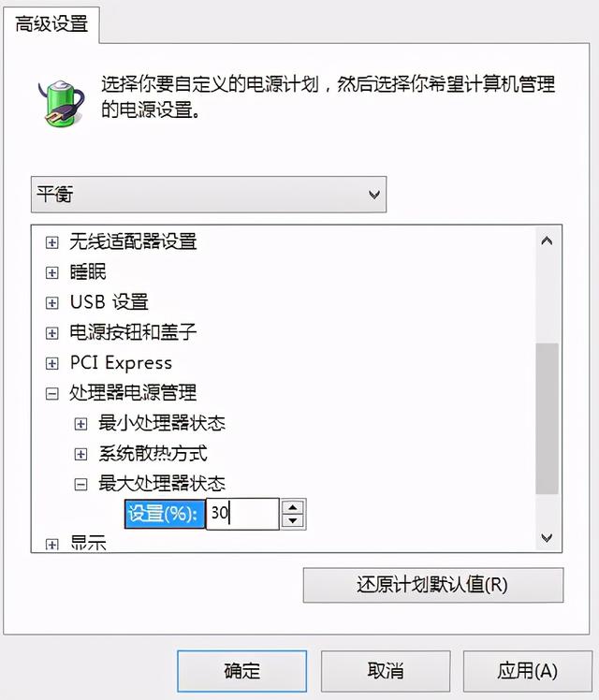
Task: Click the 设置(%) value input field
Action: click(x=242, y=514)
